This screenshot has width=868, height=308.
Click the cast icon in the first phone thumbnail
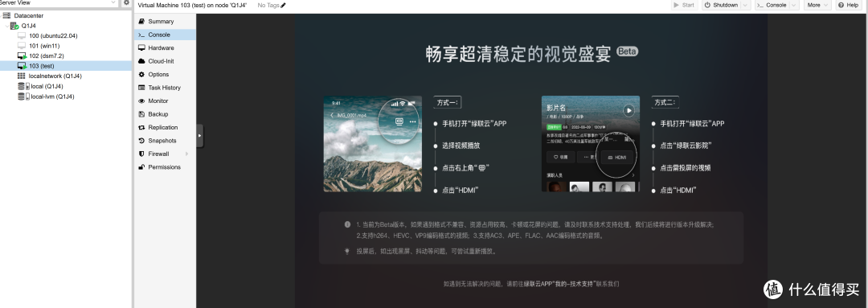point(399,121)
